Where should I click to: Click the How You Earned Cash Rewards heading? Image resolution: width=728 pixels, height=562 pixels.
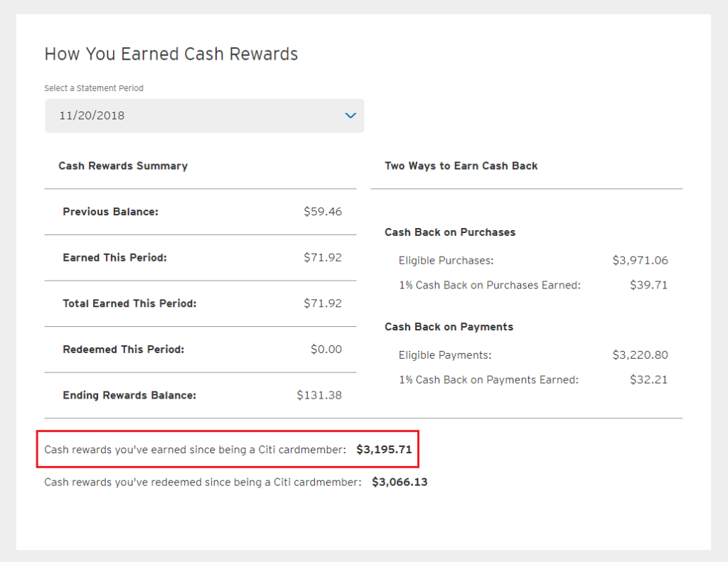pyautogui.click(x=171, y=54)
